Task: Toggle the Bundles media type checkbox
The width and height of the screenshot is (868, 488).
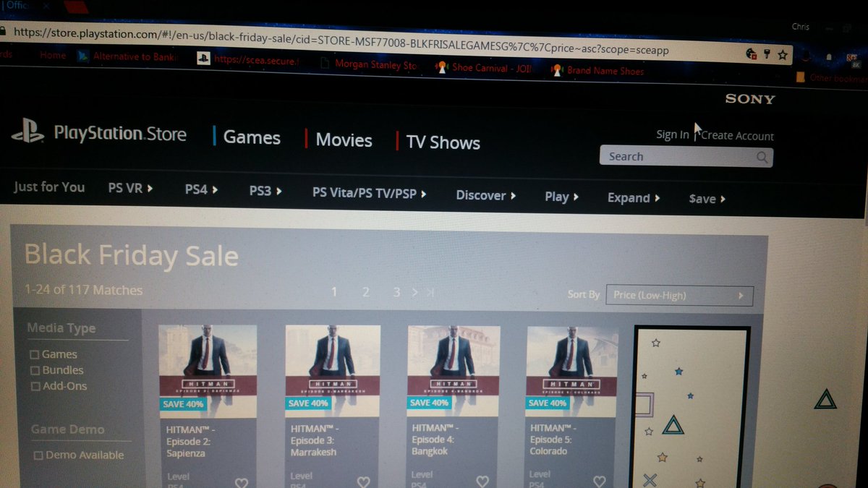Action: (x=35, y=370)
